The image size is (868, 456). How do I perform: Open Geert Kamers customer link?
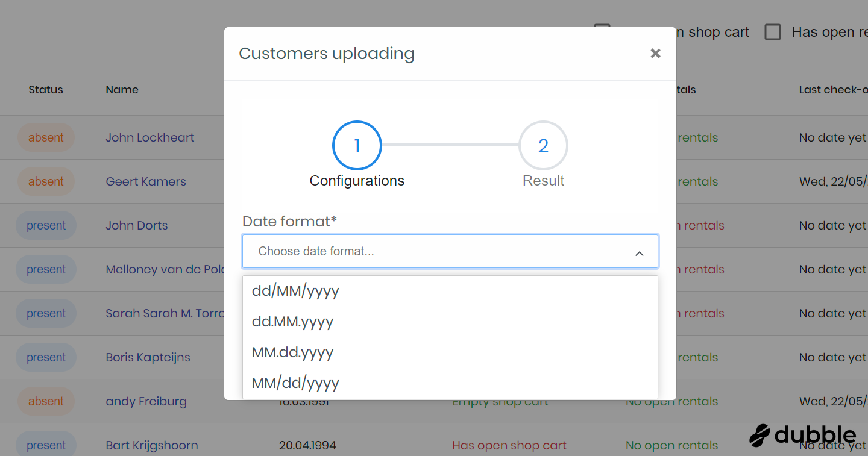(x=146, y=181)
